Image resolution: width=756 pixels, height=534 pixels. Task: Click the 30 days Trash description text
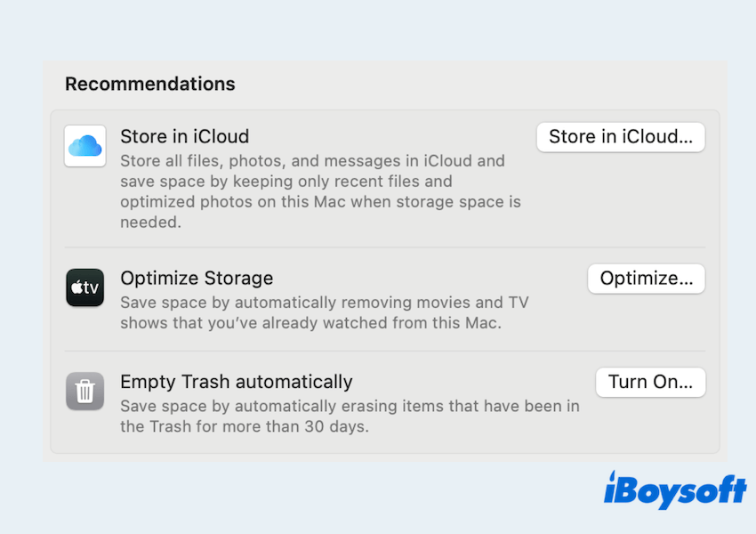pyautogui.click(x=350, y=417)
